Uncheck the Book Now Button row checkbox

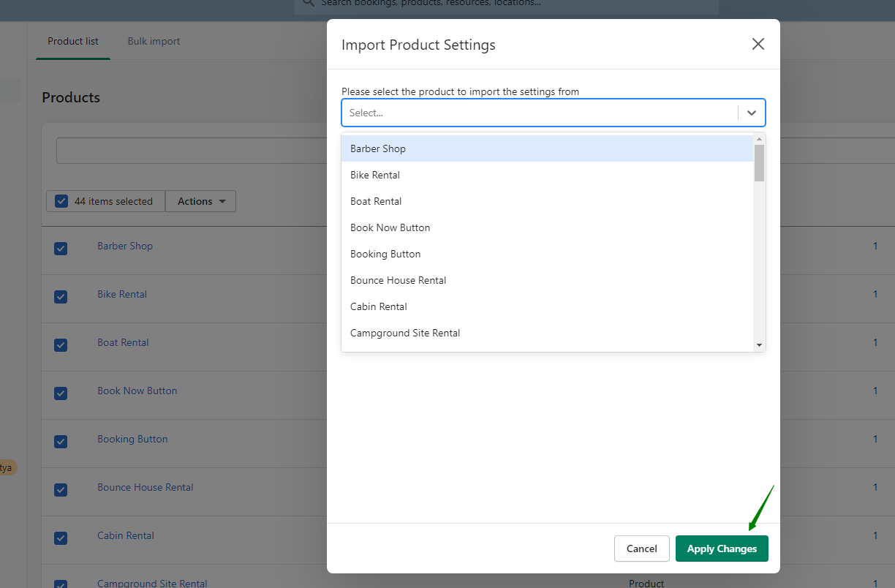pyautogui.click(x=61, y=393)
